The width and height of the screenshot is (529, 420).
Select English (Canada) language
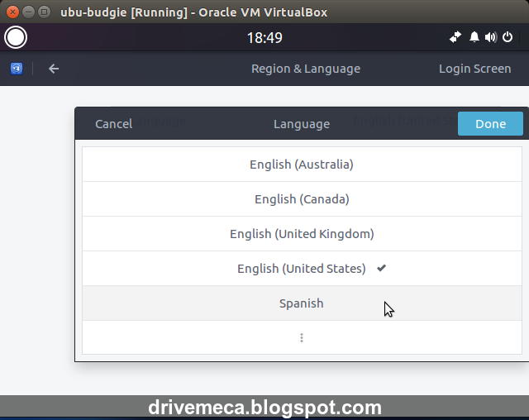[x=302, y=199]
